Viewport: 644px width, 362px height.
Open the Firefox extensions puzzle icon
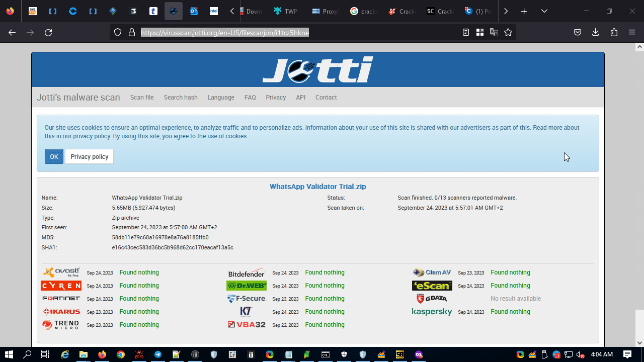[x=614, y=32]
